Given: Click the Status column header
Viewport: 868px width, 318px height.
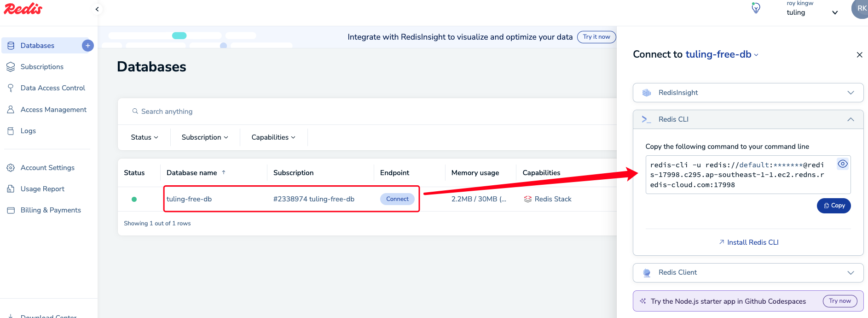Looking at the screenshot, I should pyautogui.click(x=134, y=173).
